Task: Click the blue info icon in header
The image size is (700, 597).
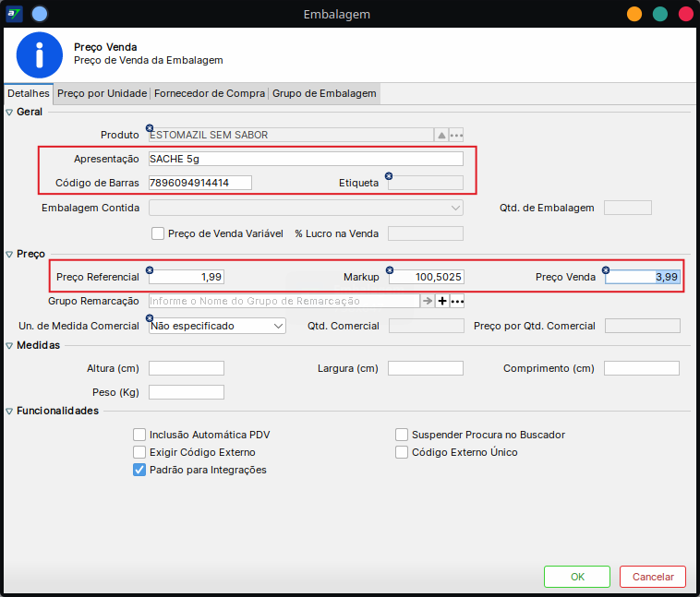Action: [x=39, y=54]
